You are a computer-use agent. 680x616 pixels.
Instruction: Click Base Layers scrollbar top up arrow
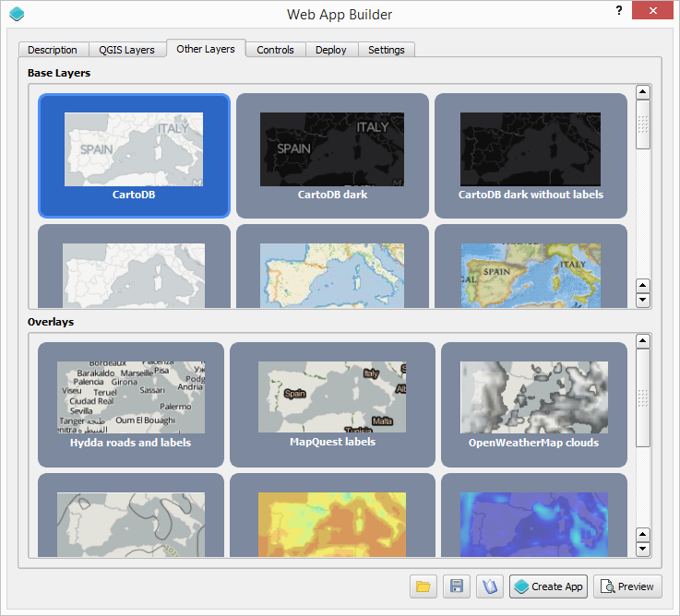pos(643,92)
